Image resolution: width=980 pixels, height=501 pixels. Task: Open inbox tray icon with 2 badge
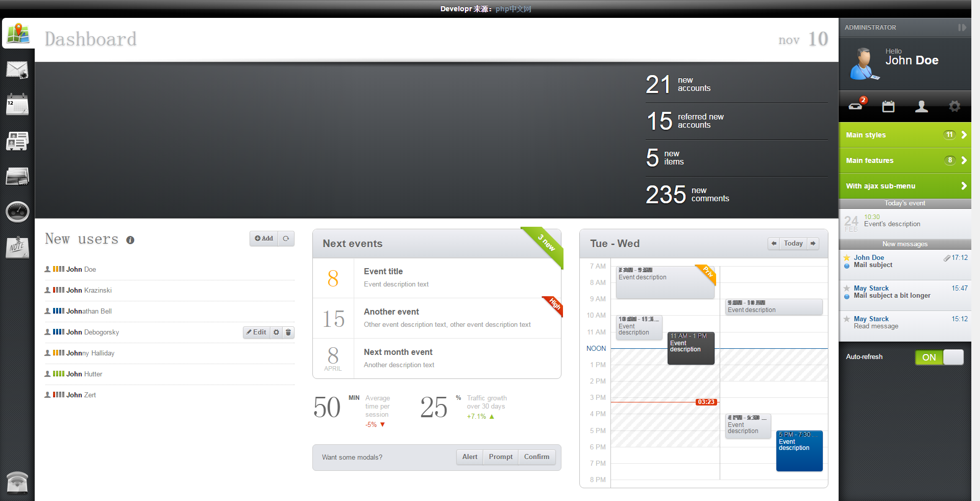point(856,106)
